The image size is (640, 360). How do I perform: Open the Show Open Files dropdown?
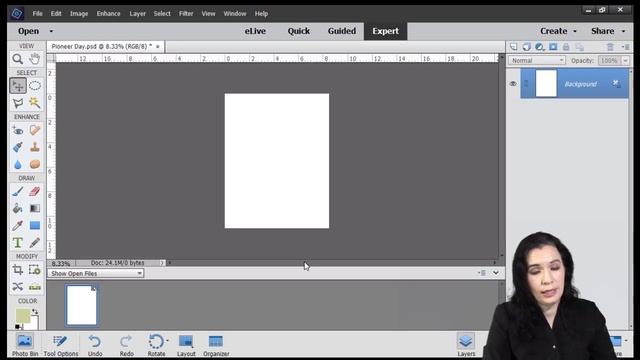coord(96,273)
